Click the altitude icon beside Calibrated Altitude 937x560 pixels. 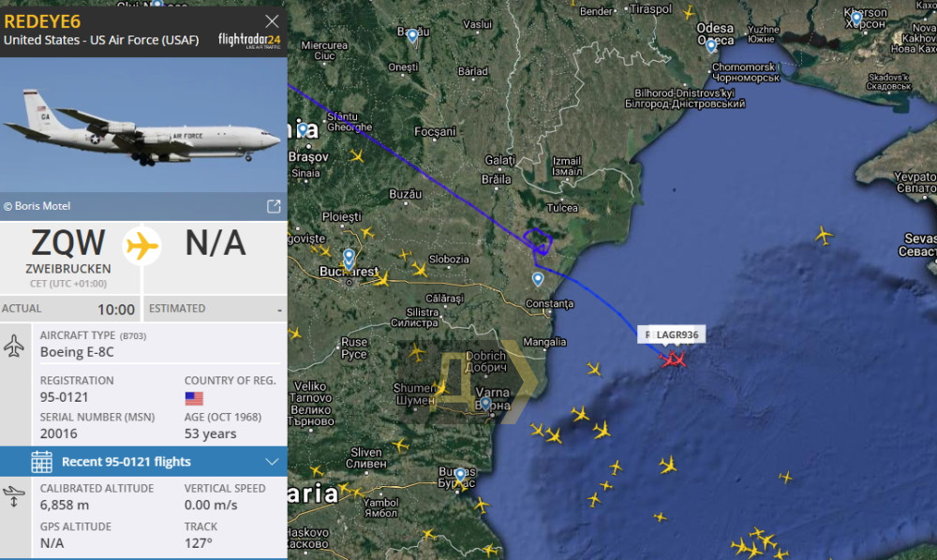pos(14,496)
